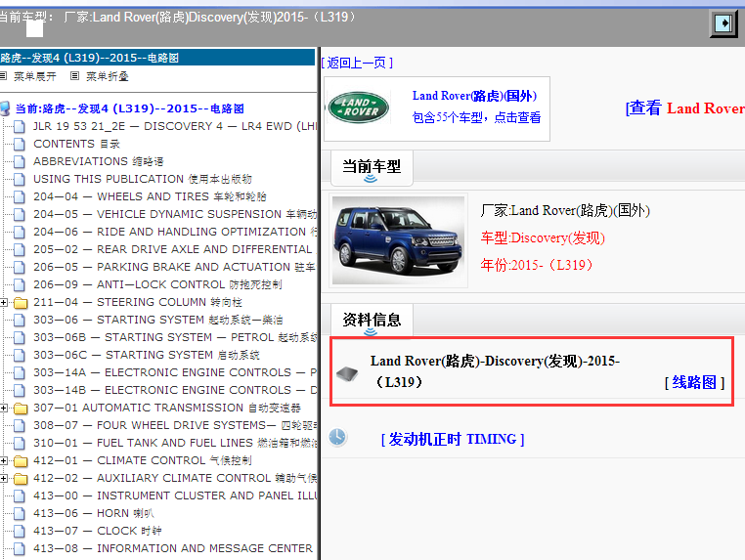Open 204-05 VEHICLE DYNAMIC SUSPENSION
Screen dimensions: 745x560
[x=175, y=214]
